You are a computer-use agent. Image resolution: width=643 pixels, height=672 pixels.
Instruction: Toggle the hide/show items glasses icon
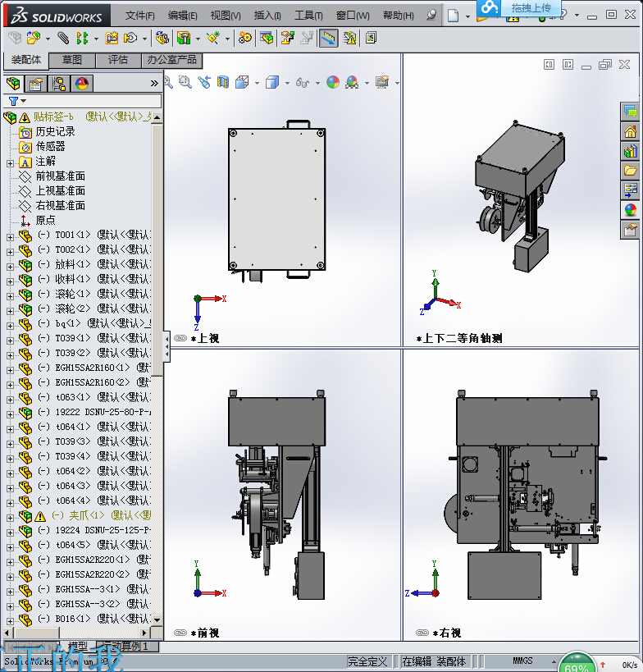point(303,82)
